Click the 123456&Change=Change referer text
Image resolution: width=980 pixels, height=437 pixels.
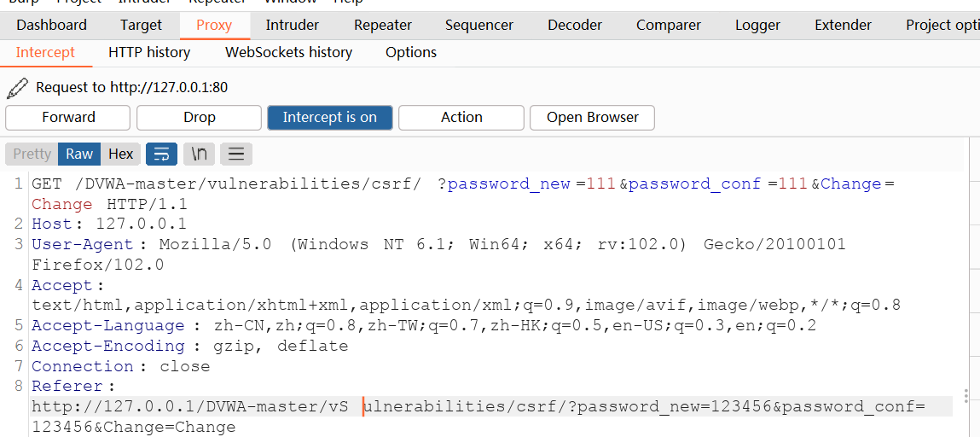tap(134, 428)
